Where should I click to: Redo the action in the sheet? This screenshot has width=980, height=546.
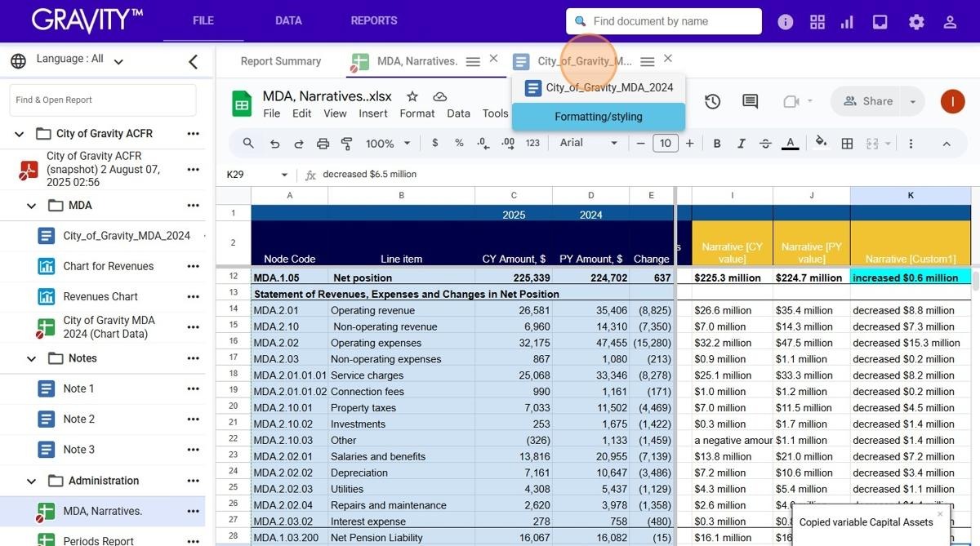point(299,144)
